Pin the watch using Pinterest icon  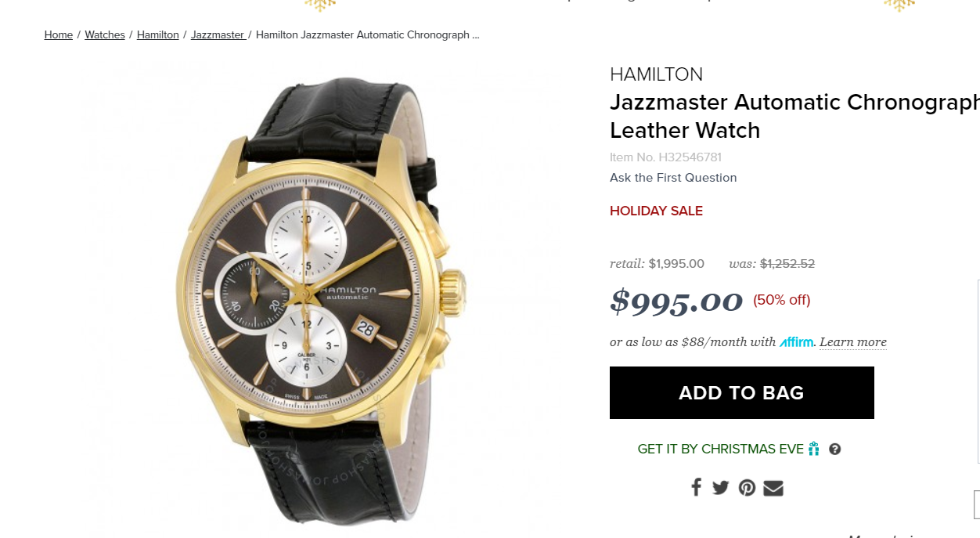tap(747, 488)
